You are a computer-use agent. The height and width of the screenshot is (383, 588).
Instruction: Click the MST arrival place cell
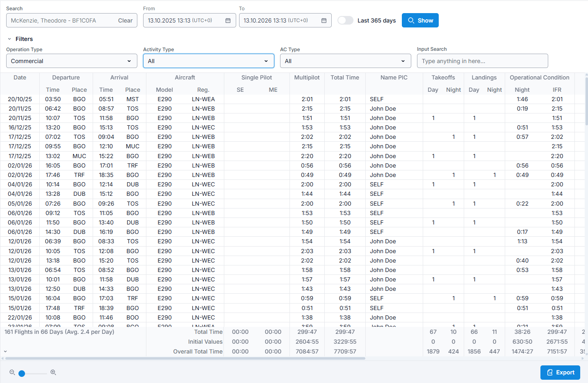(132, 99)
